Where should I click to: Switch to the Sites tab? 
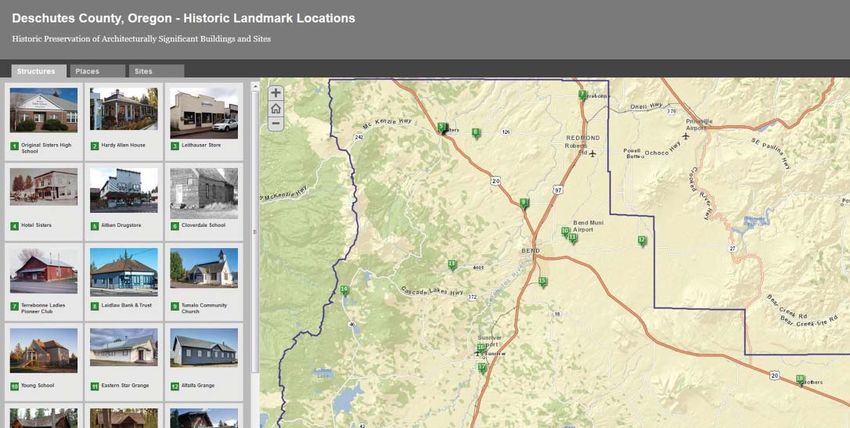(x=156, y=71)
